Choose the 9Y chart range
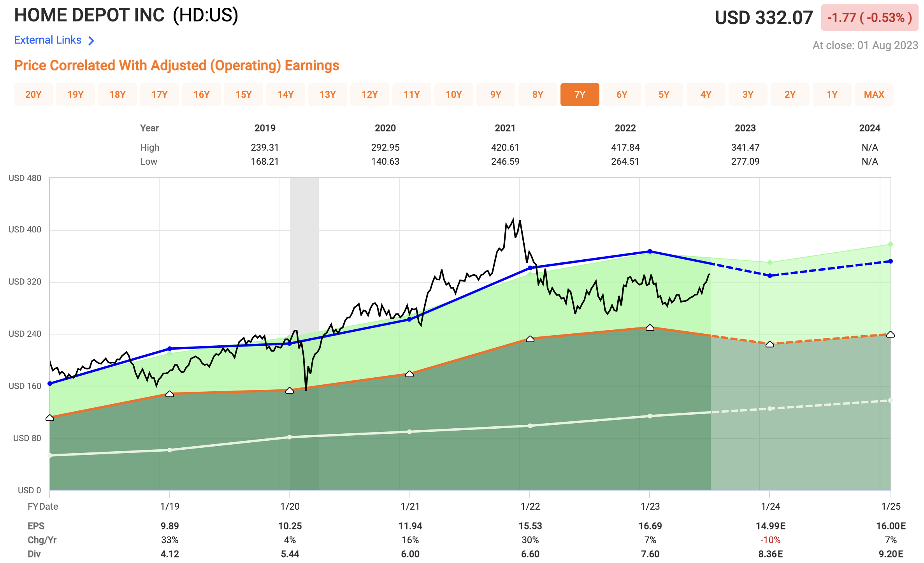The image size is (924, 563). coord(496,95)
